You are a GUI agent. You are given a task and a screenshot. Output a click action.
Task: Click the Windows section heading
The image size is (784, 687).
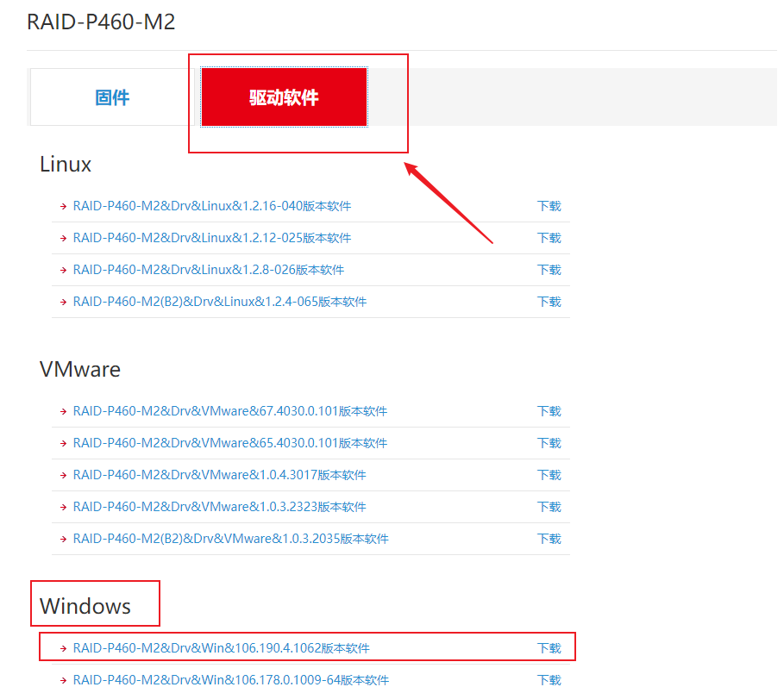85,607
